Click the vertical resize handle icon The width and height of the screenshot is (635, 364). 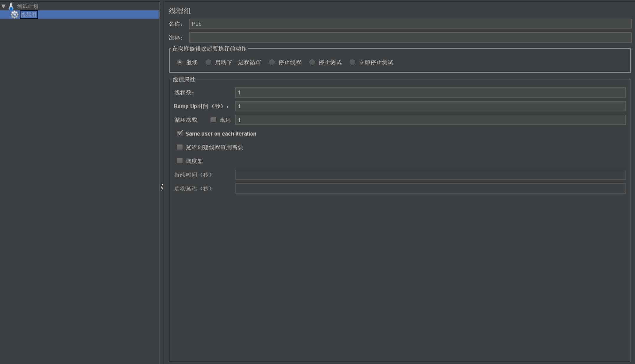coord(162,187)
